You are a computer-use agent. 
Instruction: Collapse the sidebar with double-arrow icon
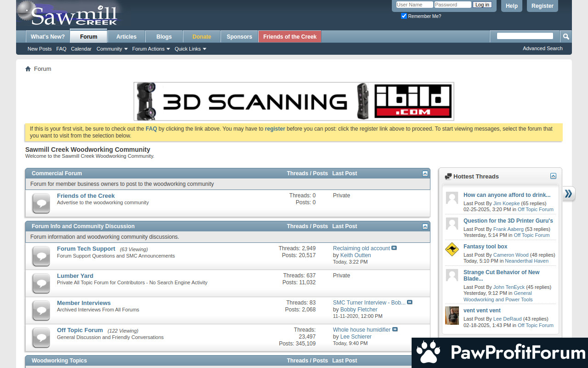click(x=568, y=194)
